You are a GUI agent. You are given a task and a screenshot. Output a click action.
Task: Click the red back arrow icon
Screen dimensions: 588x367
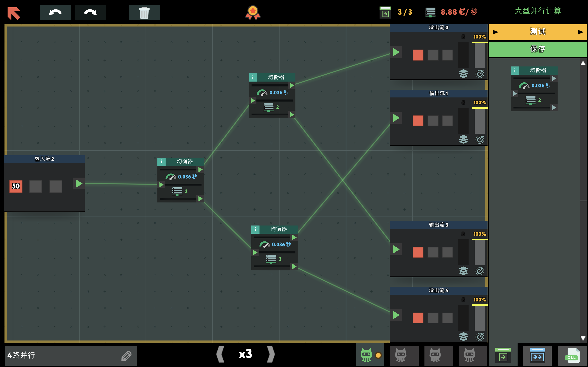(14, 13)
